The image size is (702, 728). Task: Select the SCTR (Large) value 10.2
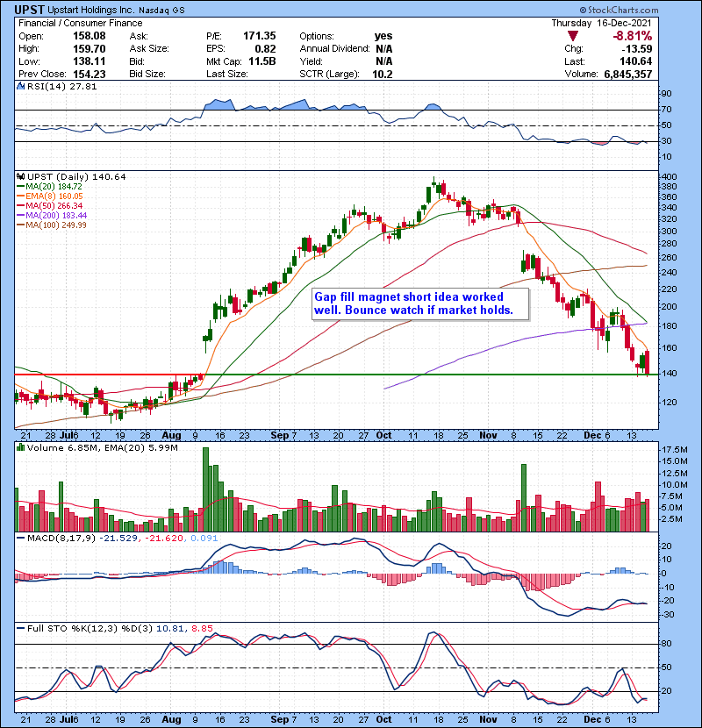[x=383, y=75]
